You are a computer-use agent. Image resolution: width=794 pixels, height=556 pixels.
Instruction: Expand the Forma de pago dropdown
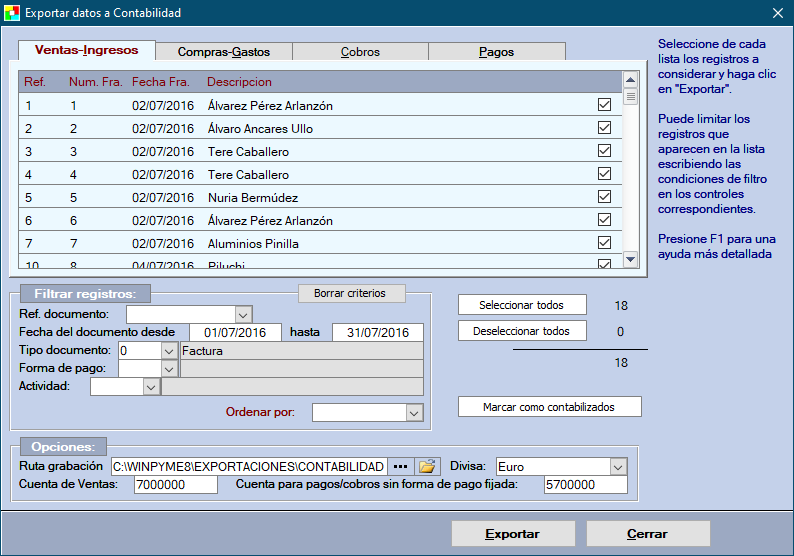point(169,369)
